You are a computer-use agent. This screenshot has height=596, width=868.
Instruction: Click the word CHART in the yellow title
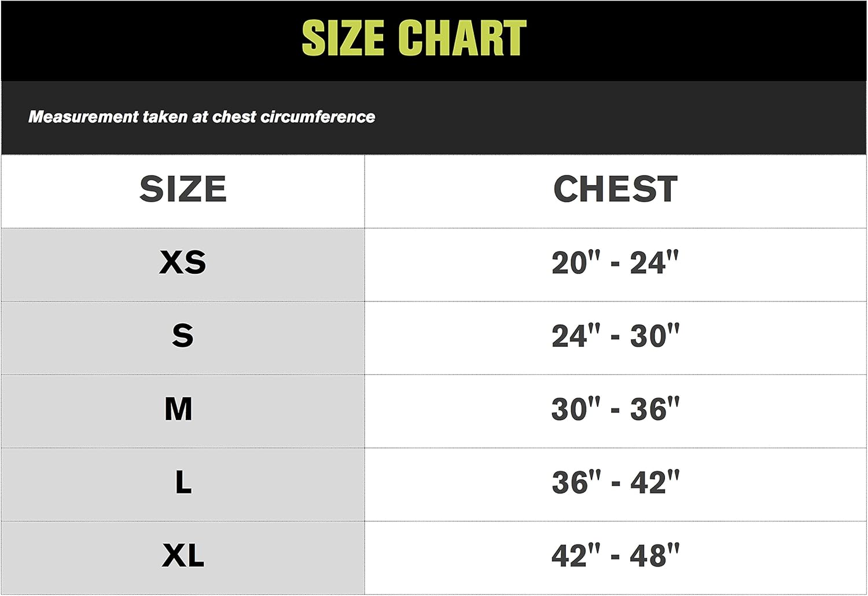click(462, 38)
